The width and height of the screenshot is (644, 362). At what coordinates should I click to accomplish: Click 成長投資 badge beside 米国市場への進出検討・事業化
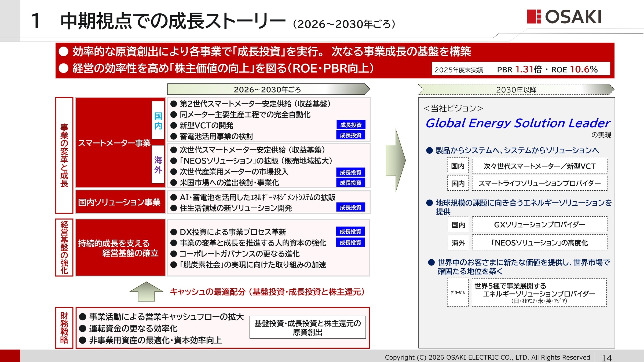[x=351, y=183]
